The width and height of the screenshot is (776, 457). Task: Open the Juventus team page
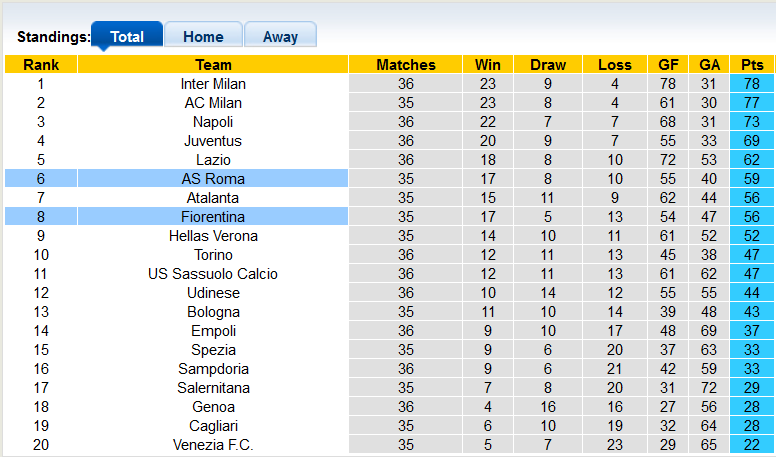213,141
